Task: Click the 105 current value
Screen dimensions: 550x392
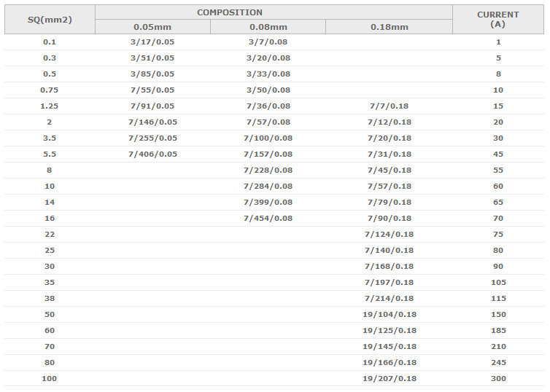Action: [498, 283]
